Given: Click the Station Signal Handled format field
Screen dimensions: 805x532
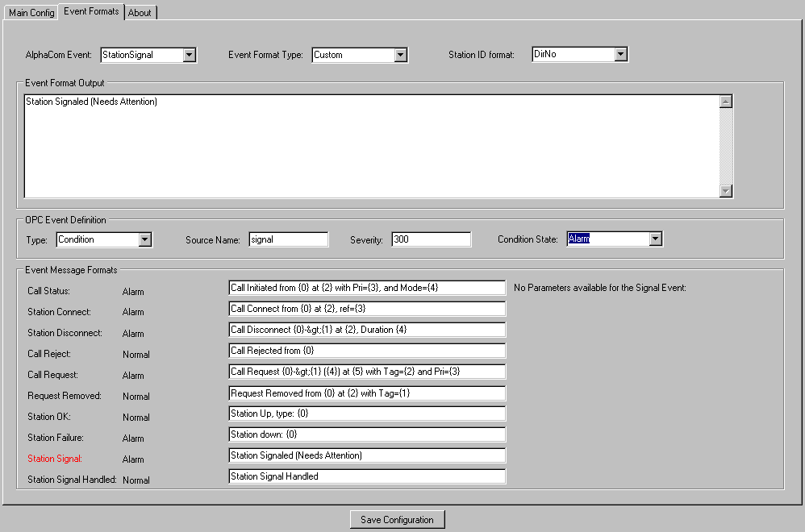Looking at the screenshot, I should tap(367, 476).
